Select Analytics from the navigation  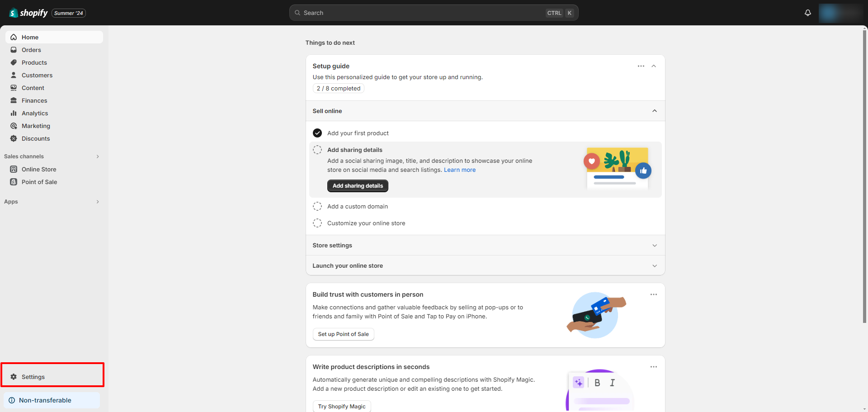(54, 113)
